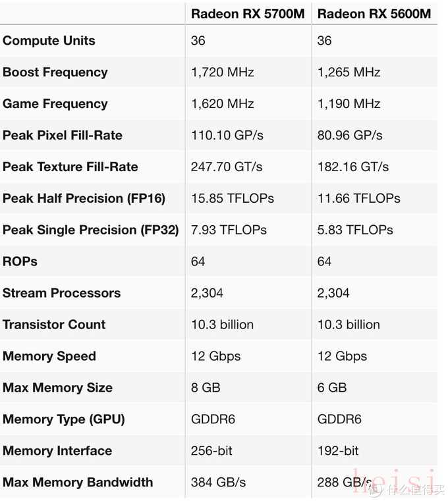
Task: Select the 182.16 GT/s cell
Action: (x=352, y=167)
